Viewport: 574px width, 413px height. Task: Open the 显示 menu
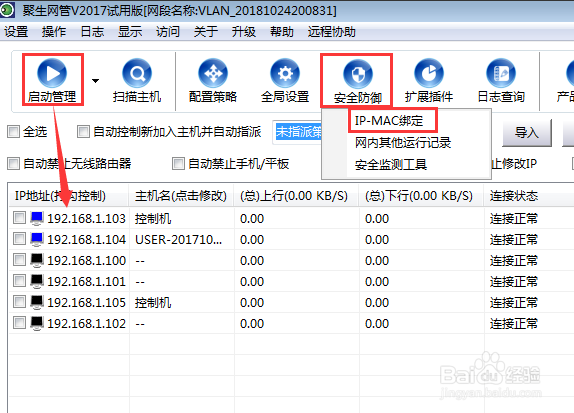tap(130, 32)
